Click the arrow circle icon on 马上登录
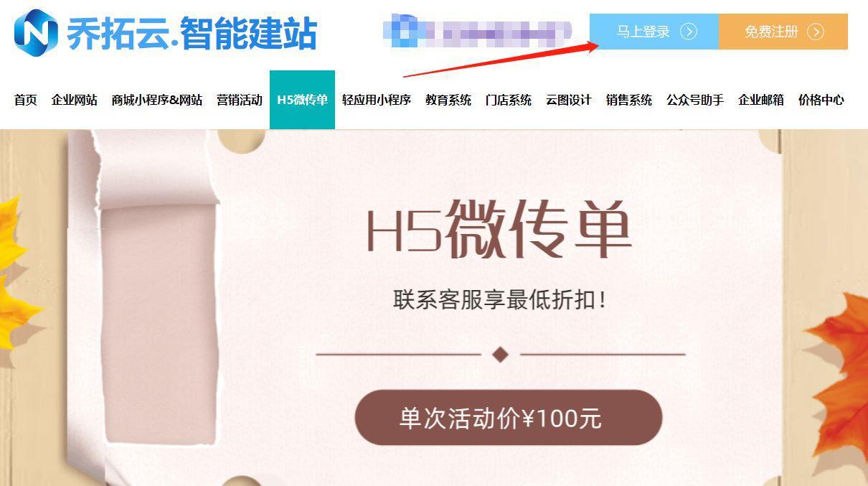Image resolution: width=868 pixels, height=486 pixels. click(x=689, y=32)
